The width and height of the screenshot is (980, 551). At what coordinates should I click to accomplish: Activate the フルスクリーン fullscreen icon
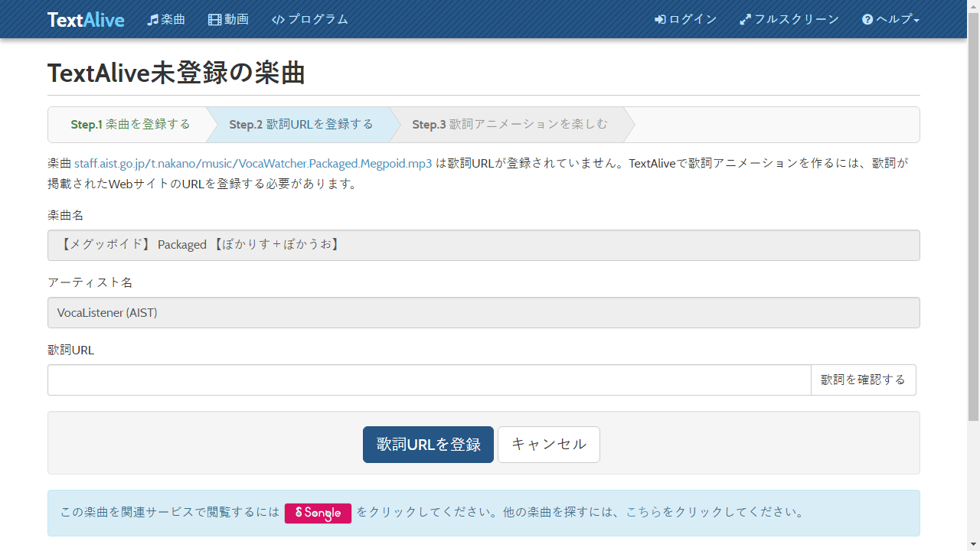(x=745, y=19)
